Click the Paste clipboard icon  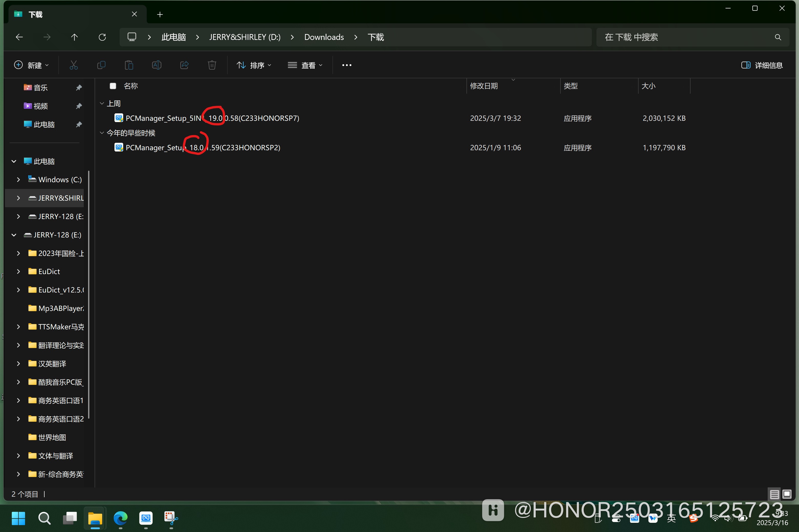tap(129, 65)
